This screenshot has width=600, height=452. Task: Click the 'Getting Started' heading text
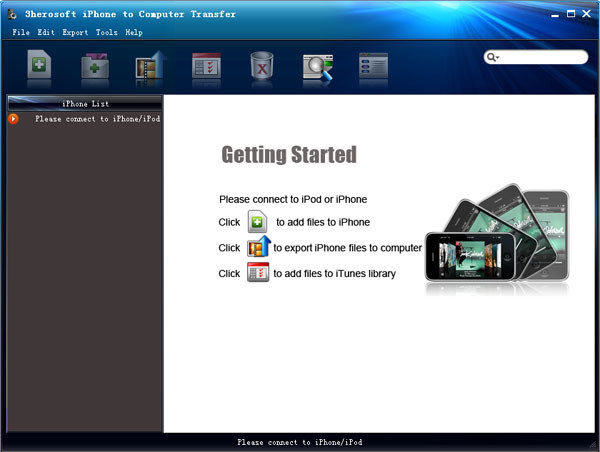tap(289, 155)
